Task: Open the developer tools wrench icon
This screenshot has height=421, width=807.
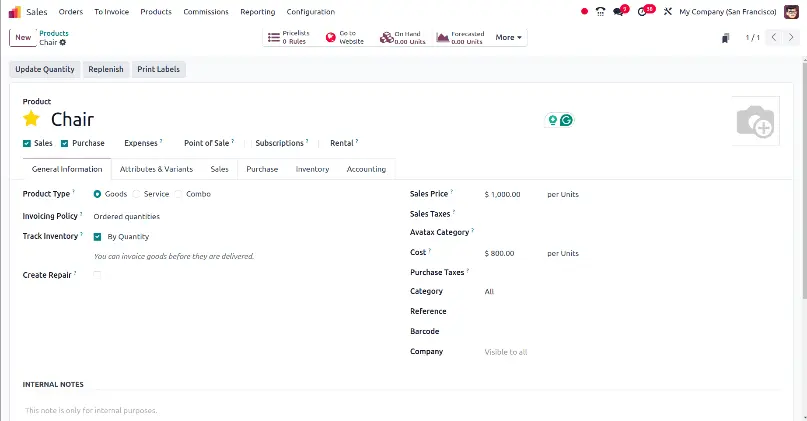Action: [668, 11]
